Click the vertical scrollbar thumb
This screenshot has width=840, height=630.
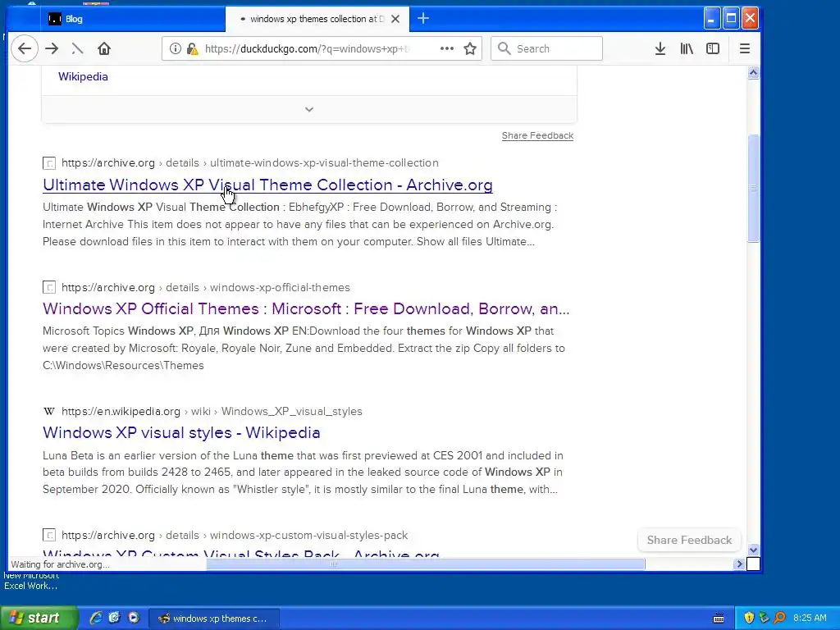[x=753, y=188]
